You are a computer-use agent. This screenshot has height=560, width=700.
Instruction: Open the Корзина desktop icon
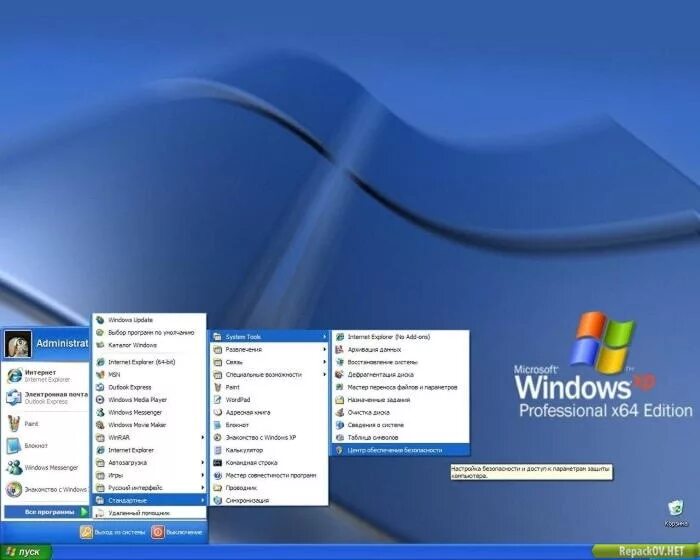[675, 513]
